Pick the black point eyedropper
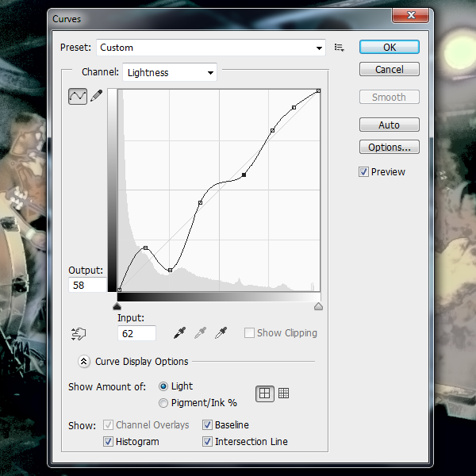The width and height of the screenshot is (476, 476). pos(180,332)
